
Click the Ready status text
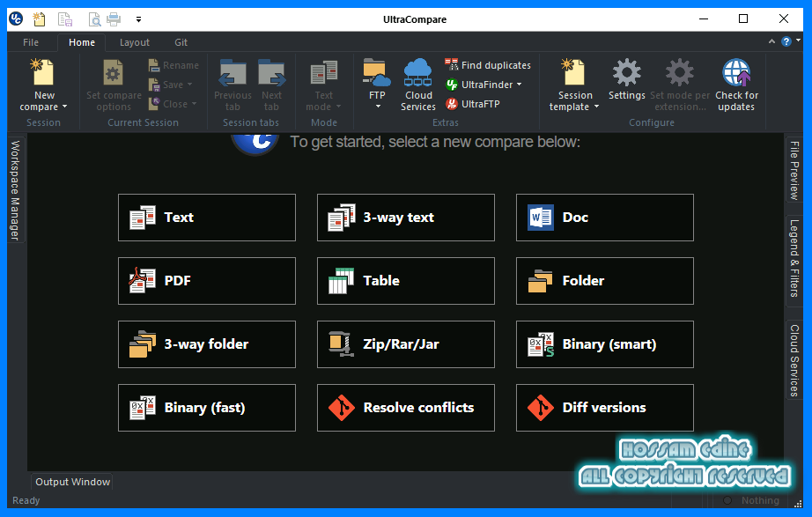(26, 500)
